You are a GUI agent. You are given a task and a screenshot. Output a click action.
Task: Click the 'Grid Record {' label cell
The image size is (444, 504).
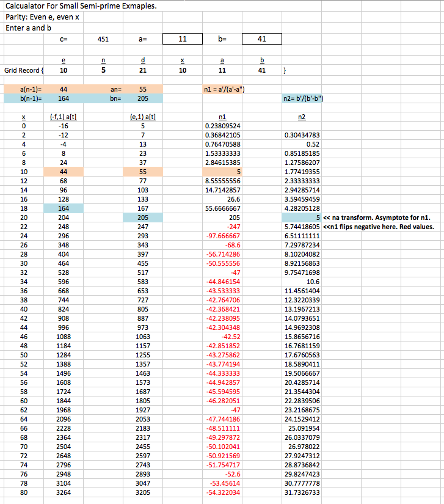pos(24,70)
